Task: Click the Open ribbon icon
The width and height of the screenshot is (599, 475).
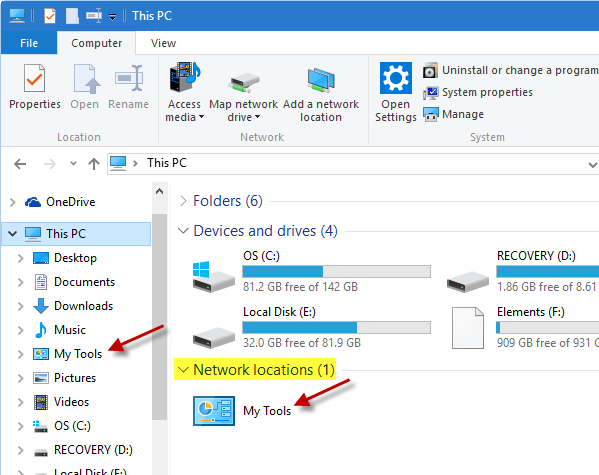Action: (87, 79)
